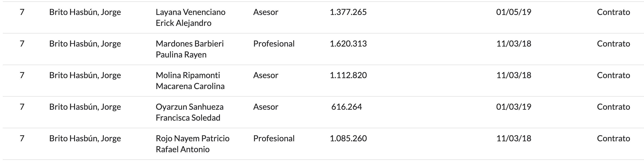Select Contrato in the Rojo Nayem row
This screenshot has width=644, height=161.
point(614,138)
